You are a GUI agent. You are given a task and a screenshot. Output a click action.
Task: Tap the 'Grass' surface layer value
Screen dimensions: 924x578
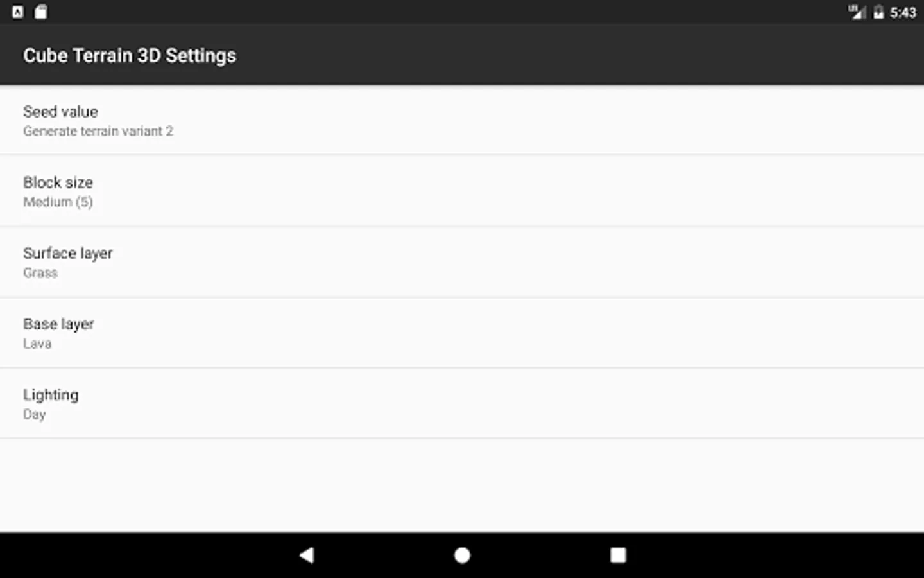40,273
